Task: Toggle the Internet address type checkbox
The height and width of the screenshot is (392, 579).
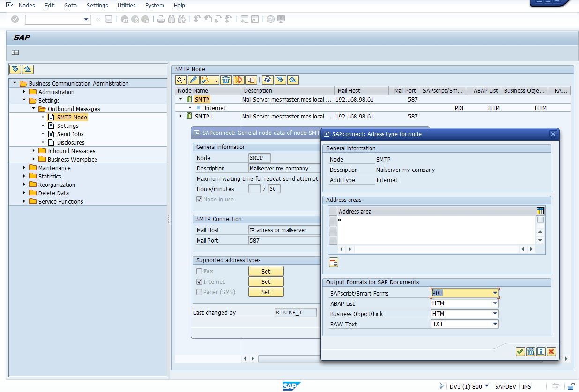Action: coord(200,282)
